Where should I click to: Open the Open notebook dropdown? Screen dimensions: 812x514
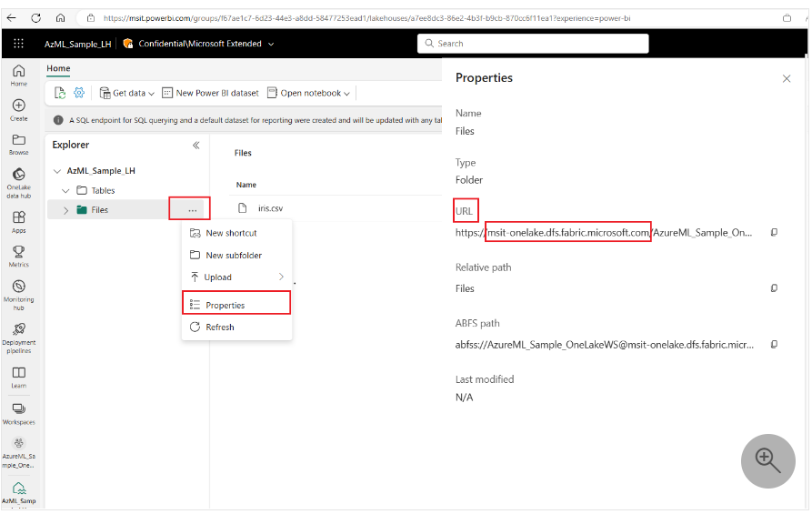coord(308,93)
